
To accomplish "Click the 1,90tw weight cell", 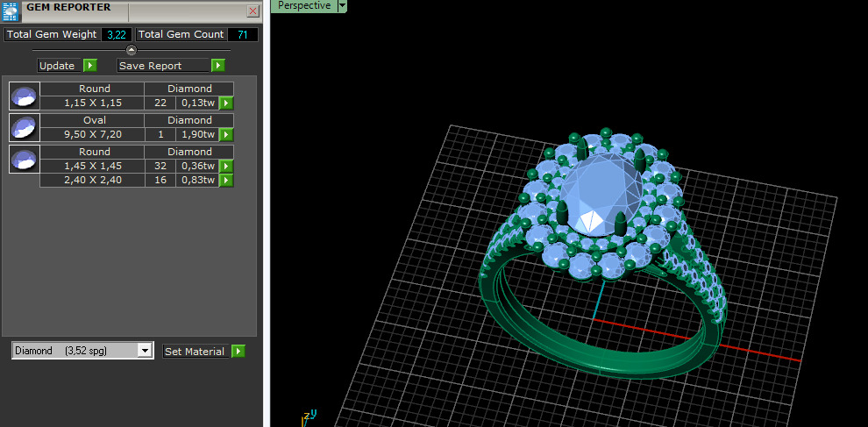I will 197,134.
